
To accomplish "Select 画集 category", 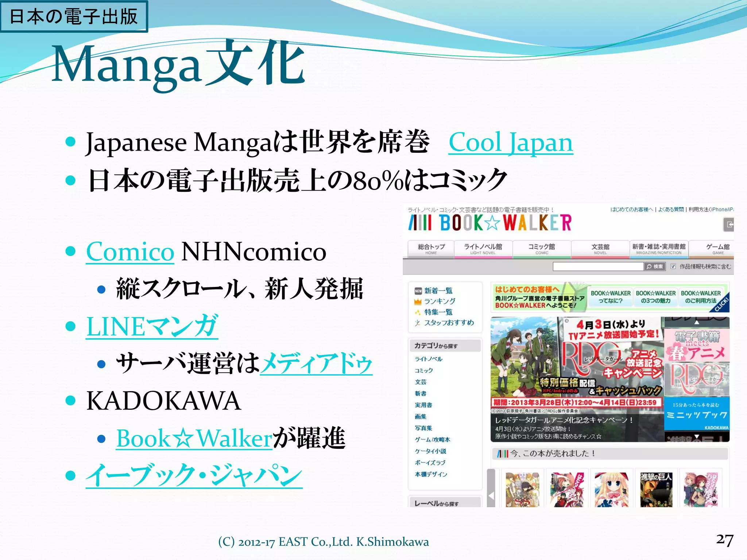I will [421, 416].
